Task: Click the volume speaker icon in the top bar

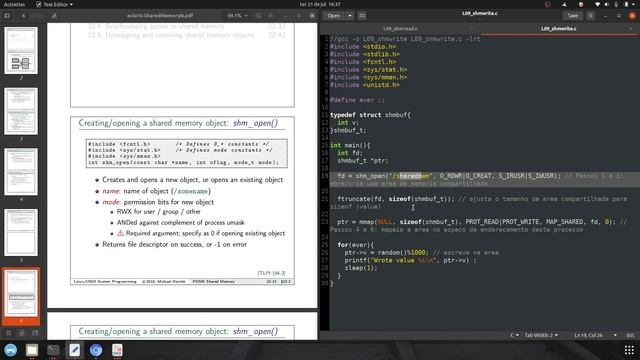Action: tap(607, 4)
